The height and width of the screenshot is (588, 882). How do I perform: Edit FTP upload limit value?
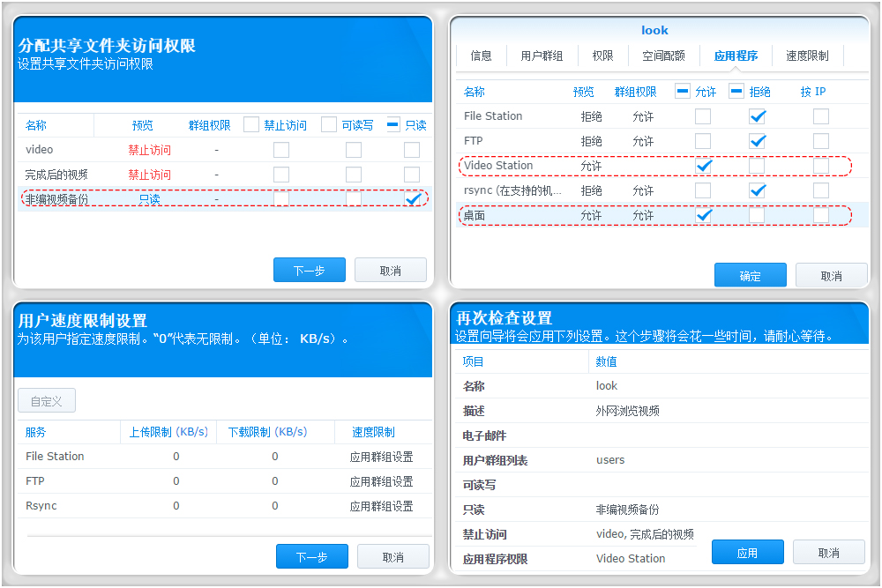[x=176, y=481]
